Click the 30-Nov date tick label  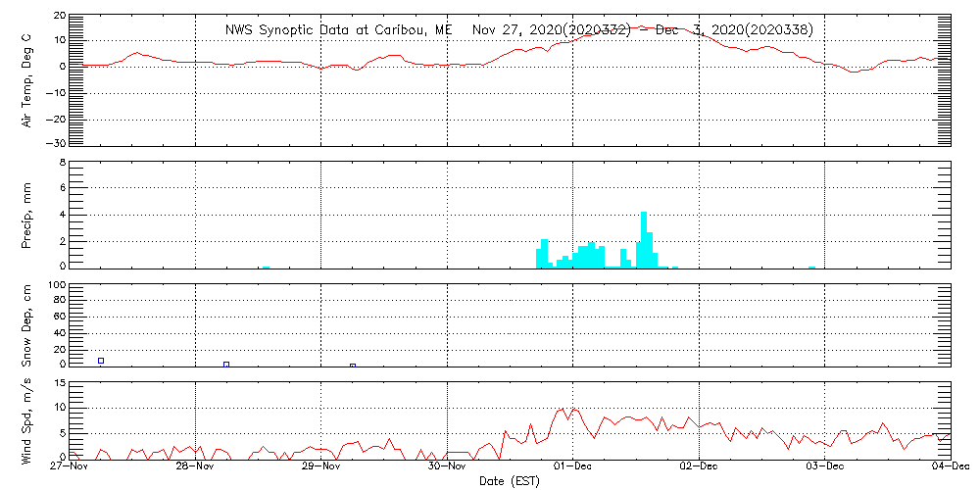(x=447, y=468)
